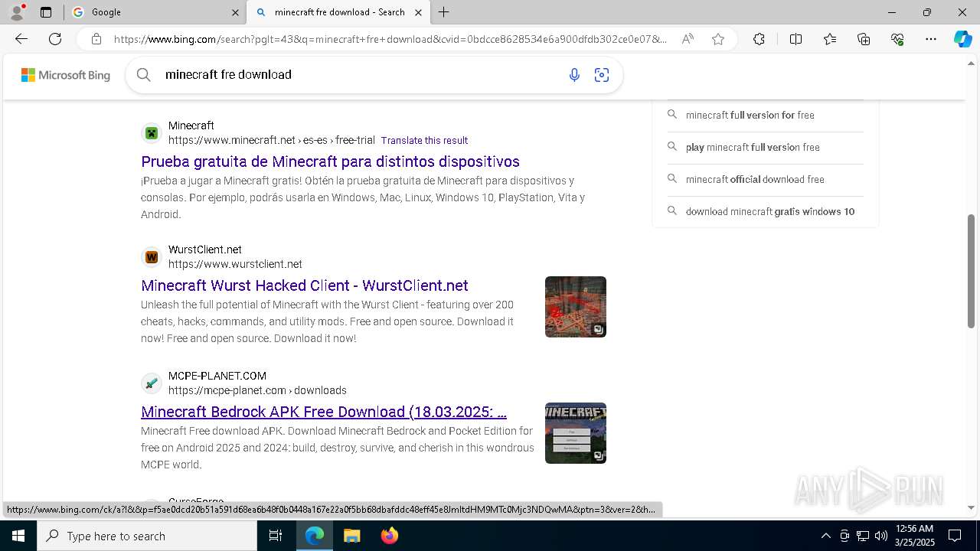Open Settings and more menu
The image size is (980, 551).
click(931, 39)
